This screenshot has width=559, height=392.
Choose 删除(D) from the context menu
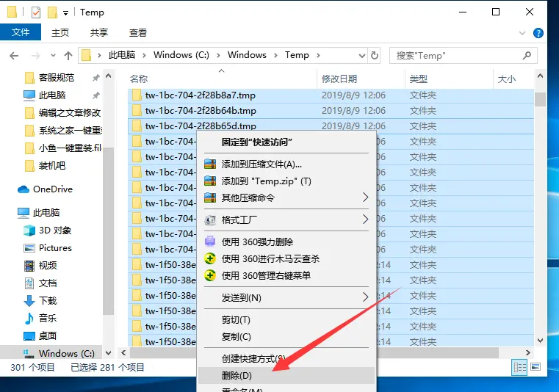point(286,376)
